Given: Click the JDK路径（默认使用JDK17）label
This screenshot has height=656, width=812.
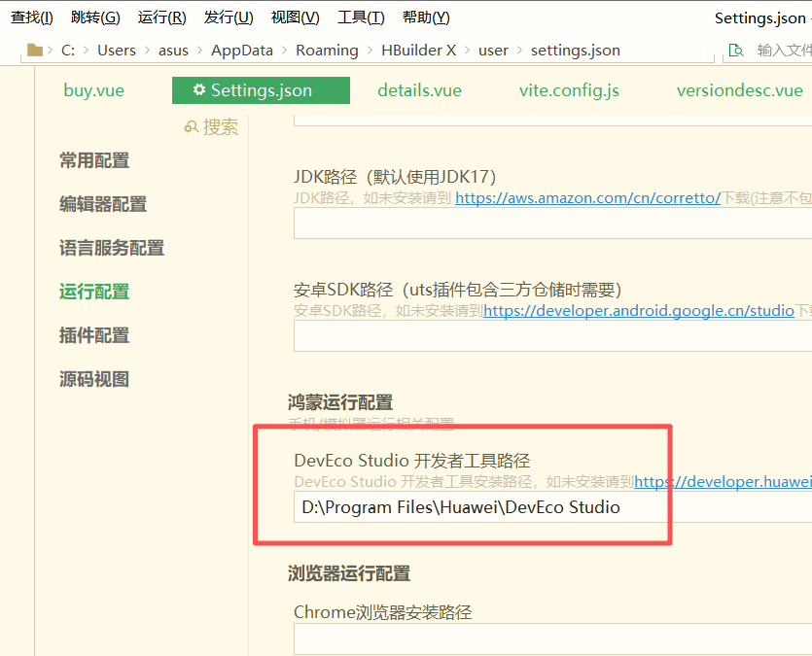Looking at the screenshot, I should pyautogui.click(x=395, y=177).
